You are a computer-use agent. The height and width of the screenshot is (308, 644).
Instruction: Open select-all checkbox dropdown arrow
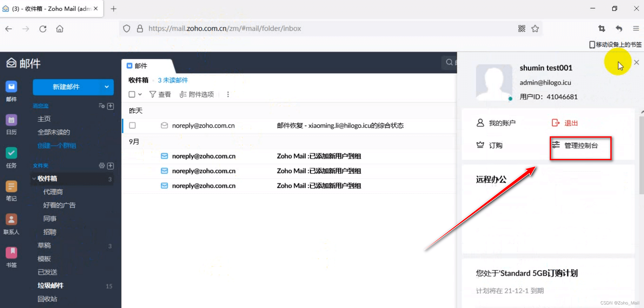pyautogui.click(x=140, y=94)
